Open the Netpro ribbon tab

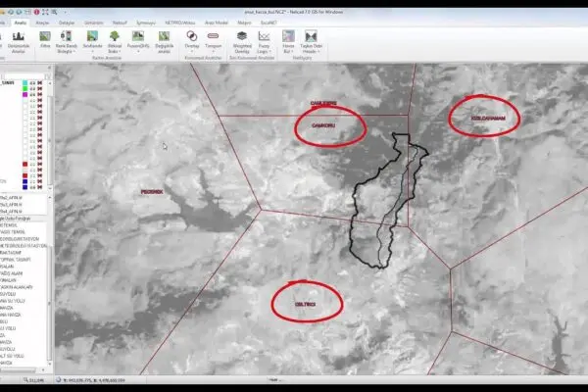click(244, 23)
